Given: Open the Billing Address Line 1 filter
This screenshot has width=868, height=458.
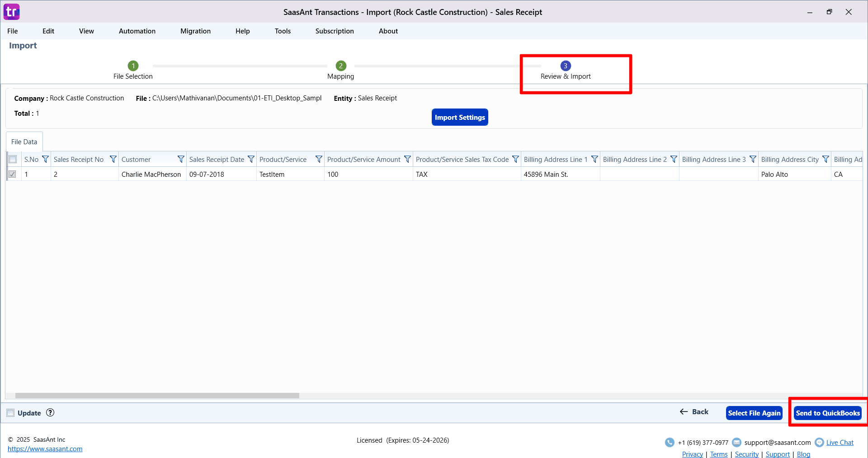Looking at the screenshot, I should click(594, 159).
